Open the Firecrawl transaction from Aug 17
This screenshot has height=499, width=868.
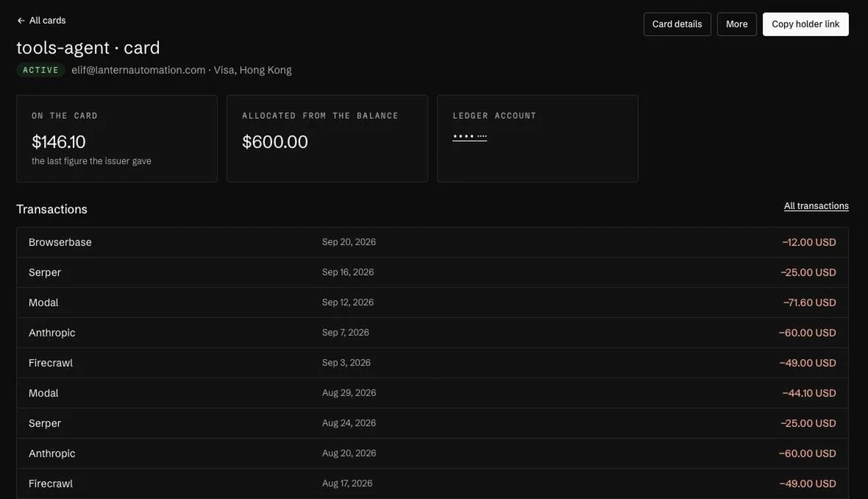tap(433, 484)
